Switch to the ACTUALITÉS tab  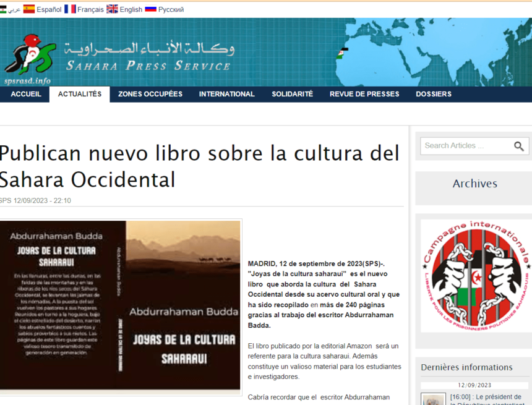click(79, 94)
